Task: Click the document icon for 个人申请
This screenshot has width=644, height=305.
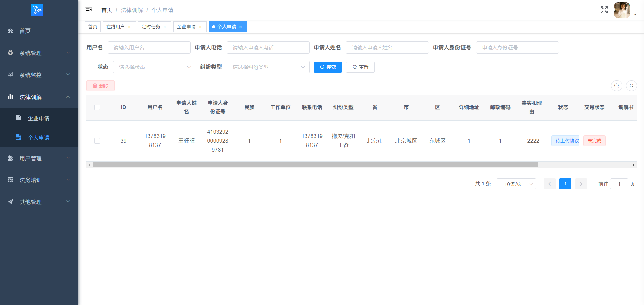Action: point(18,137)
